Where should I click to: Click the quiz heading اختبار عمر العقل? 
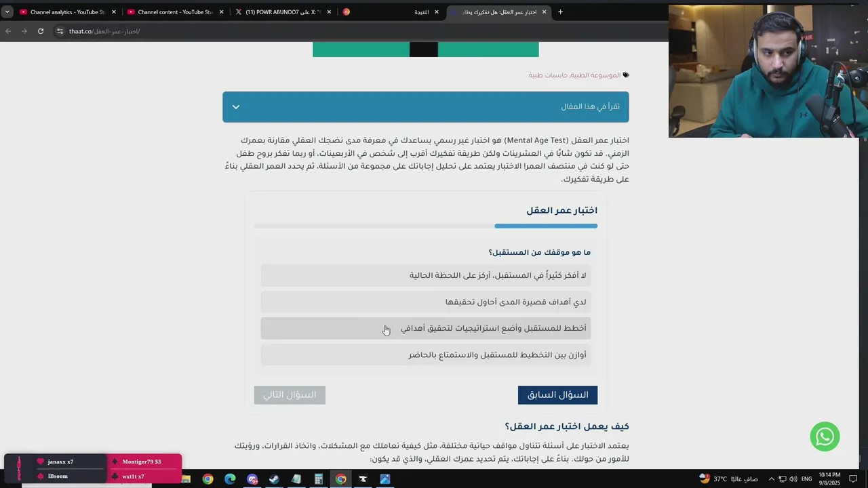pos(561,211)
